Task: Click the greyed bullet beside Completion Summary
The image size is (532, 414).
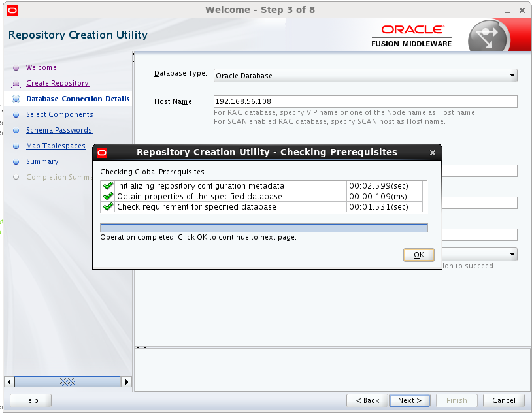Action: [16, 177]
